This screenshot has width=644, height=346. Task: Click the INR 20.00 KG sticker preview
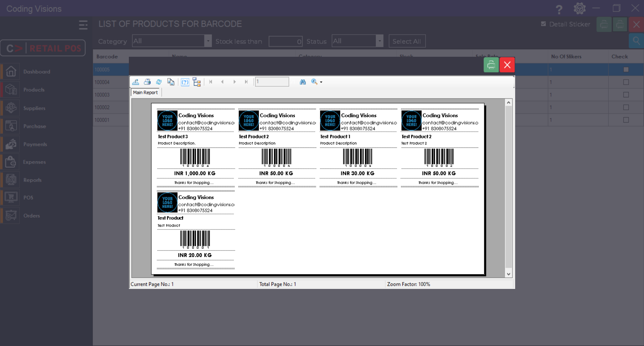[x=196, y=230]
